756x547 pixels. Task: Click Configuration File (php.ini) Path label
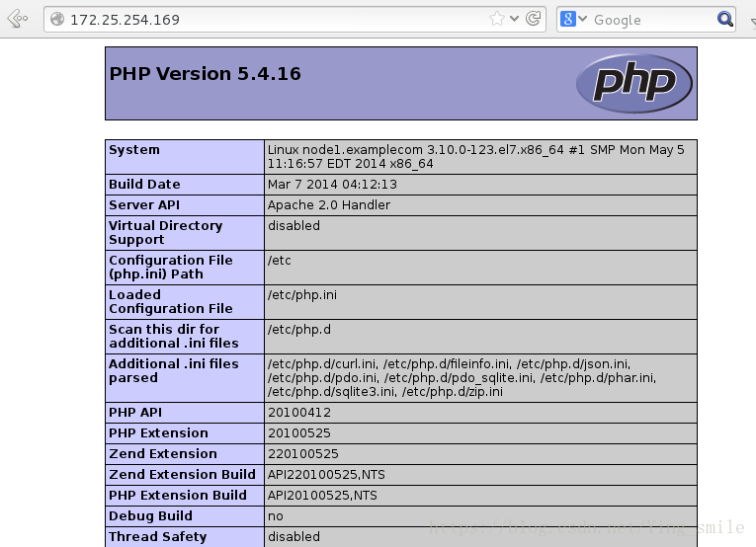[171, 268]
